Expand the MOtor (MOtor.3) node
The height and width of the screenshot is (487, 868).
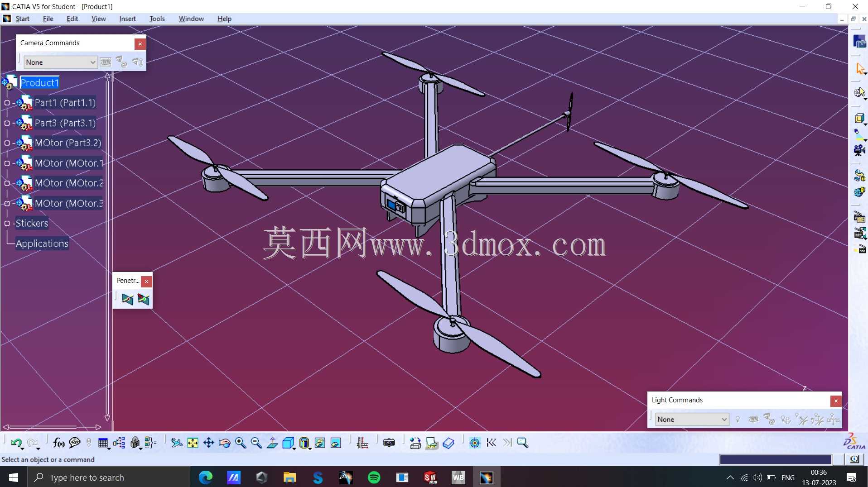click(7, 204)
